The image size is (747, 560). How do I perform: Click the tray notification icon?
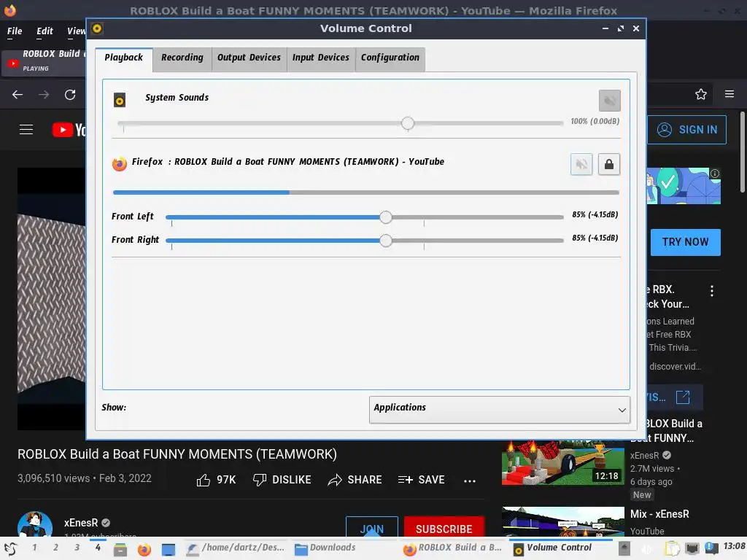(x=711, y=548)
